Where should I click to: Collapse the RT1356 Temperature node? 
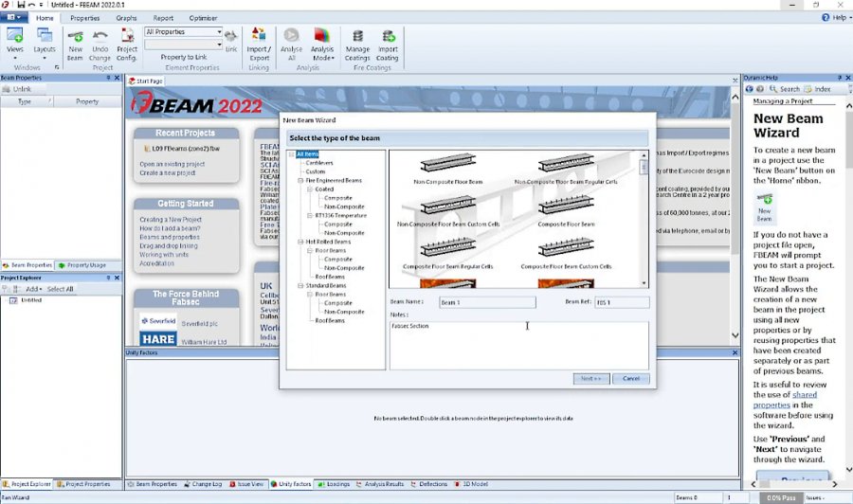310,215
